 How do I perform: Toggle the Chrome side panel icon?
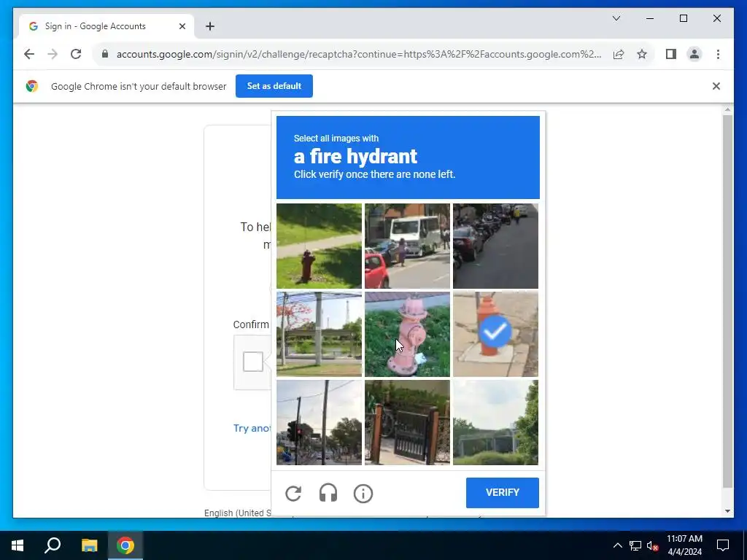[671, 54]
